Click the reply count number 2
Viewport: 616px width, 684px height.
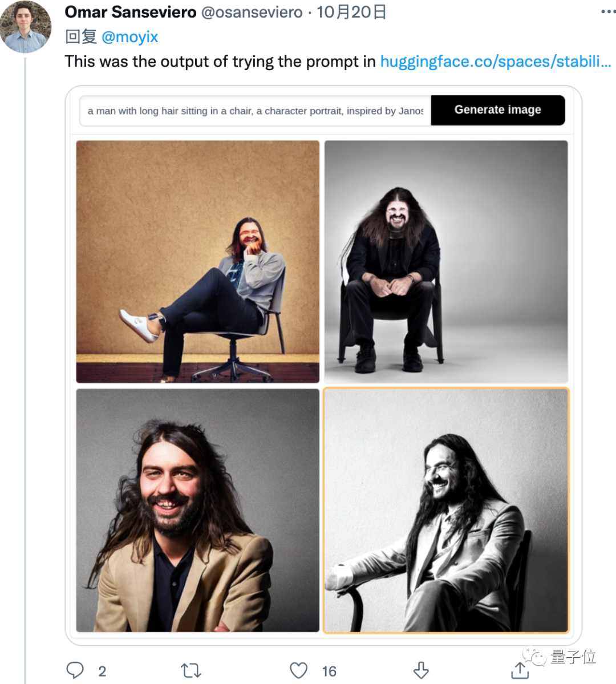[102, 671]
